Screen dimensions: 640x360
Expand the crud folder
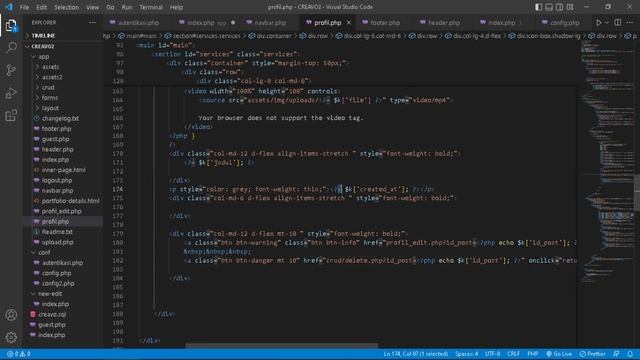pos(48,87)
